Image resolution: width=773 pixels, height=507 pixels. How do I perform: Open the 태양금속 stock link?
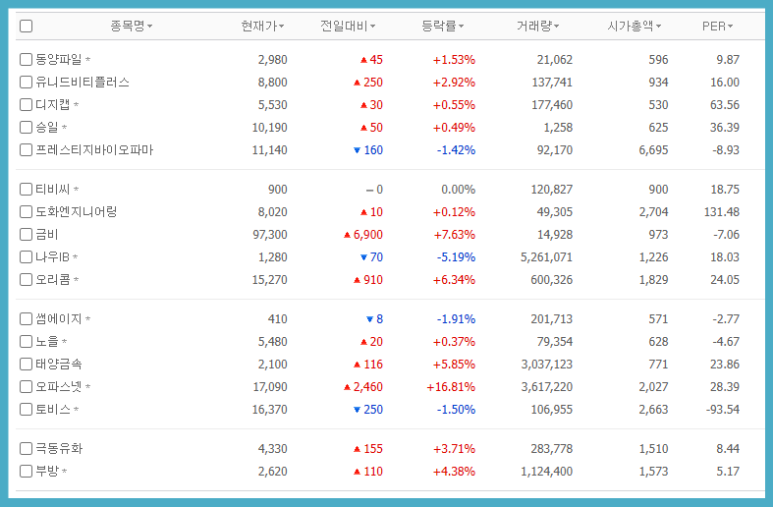59,364
